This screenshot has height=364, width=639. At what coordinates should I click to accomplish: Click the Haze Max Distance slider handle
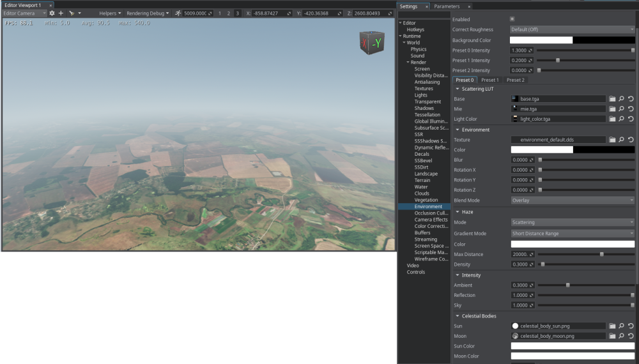tap(601, 254)
